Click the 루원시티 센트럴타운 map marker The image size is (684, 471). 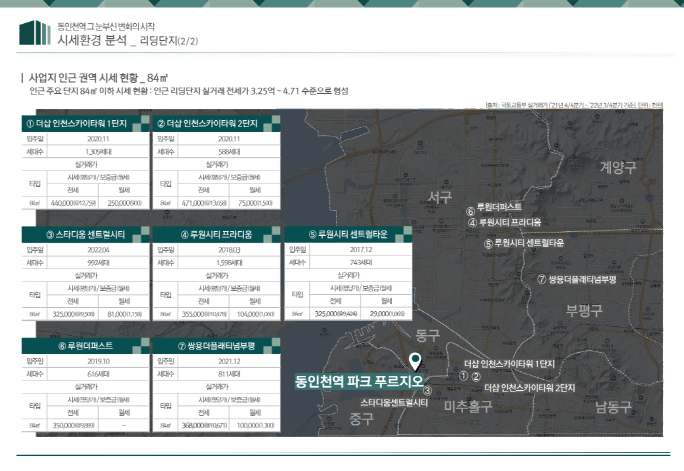(487, 243)
